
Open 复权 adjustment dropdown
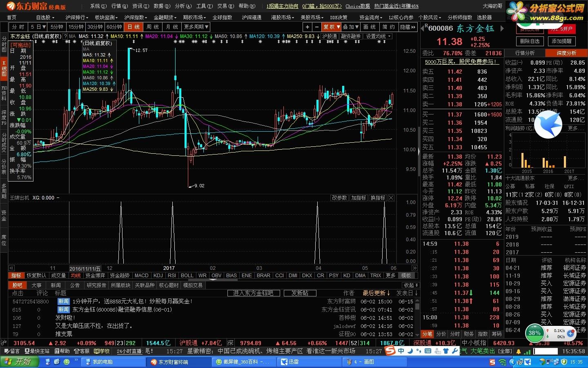332,27
